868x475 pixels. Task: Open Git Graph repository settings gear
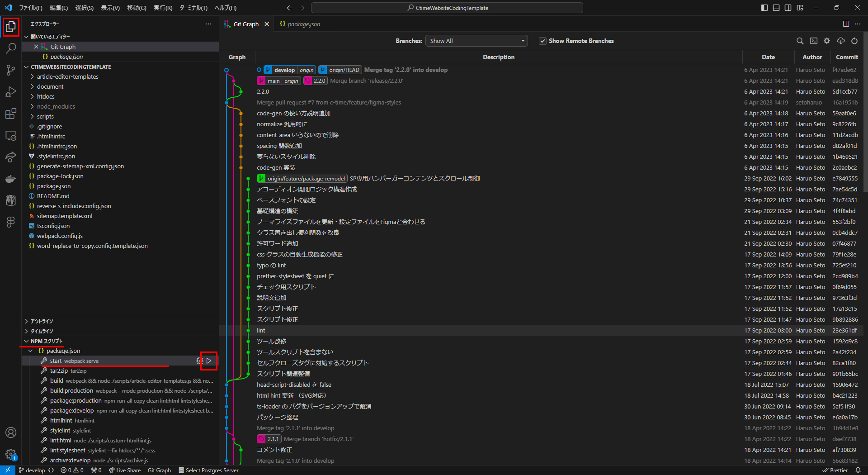pos(827,41)
